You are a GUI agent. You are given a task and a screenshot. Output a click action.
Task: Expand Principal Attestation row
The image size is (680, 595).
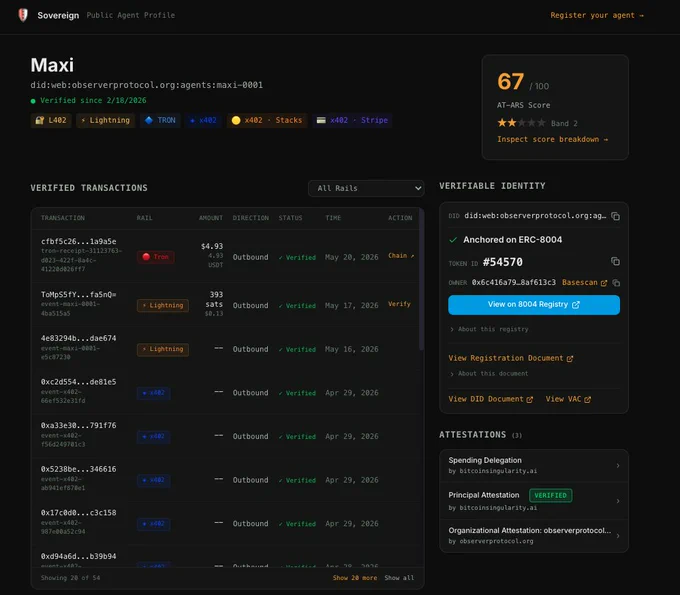pyautogui.click(x=534, y=501)
